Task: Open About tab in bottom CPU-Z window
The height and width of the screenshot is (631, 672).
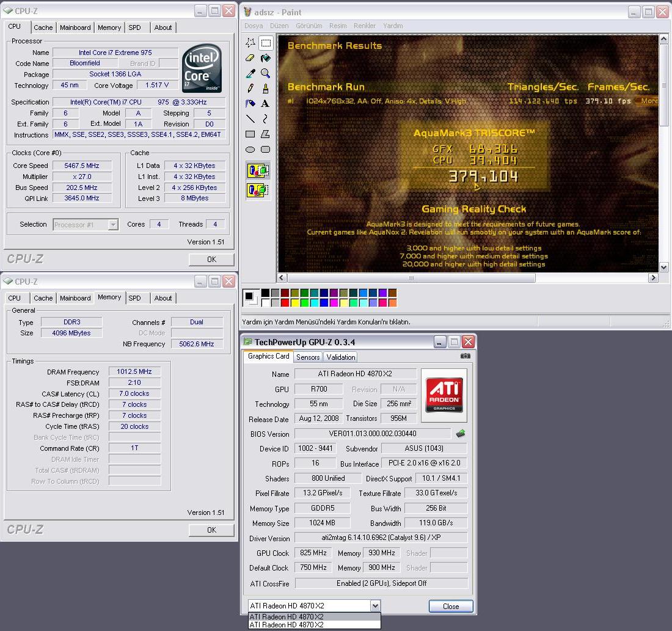Action: click(163, 298)
